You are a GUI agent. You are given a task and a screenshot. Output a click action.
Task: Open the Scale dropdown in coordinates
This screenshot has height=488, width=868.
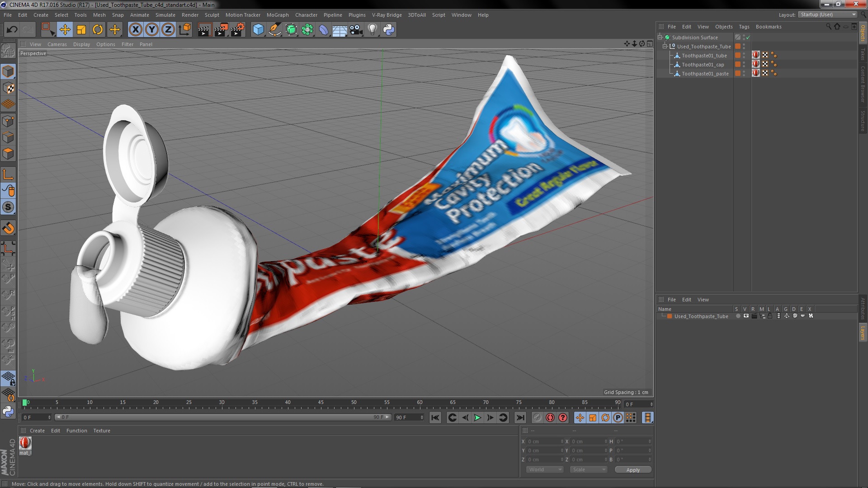[588, 470]
